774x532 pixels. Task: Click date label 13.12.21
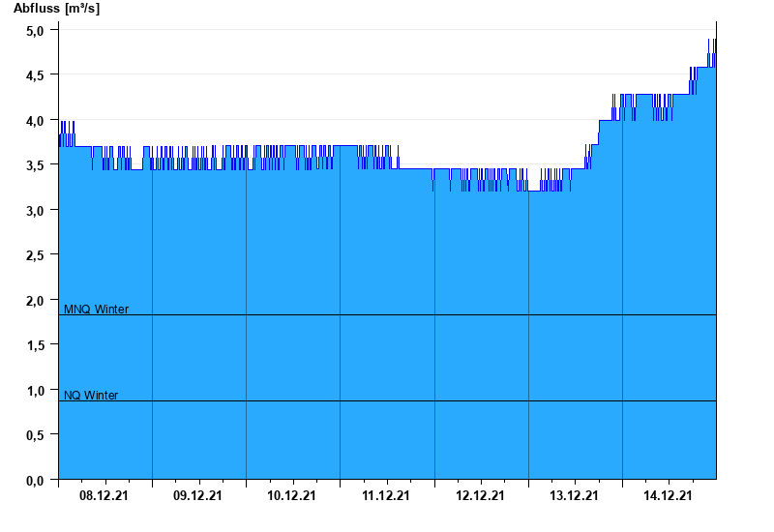(x=574, y=495)
